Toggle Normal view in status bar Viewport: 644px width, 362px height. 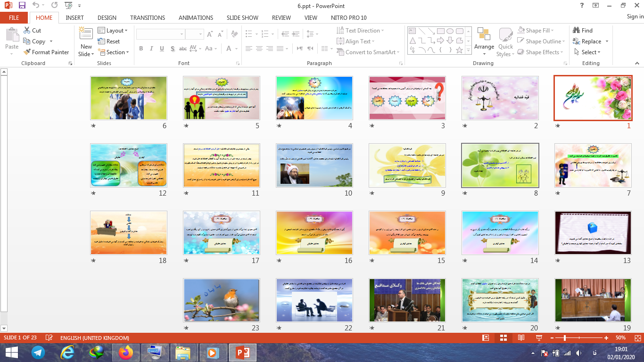click(x=486, y=338)
